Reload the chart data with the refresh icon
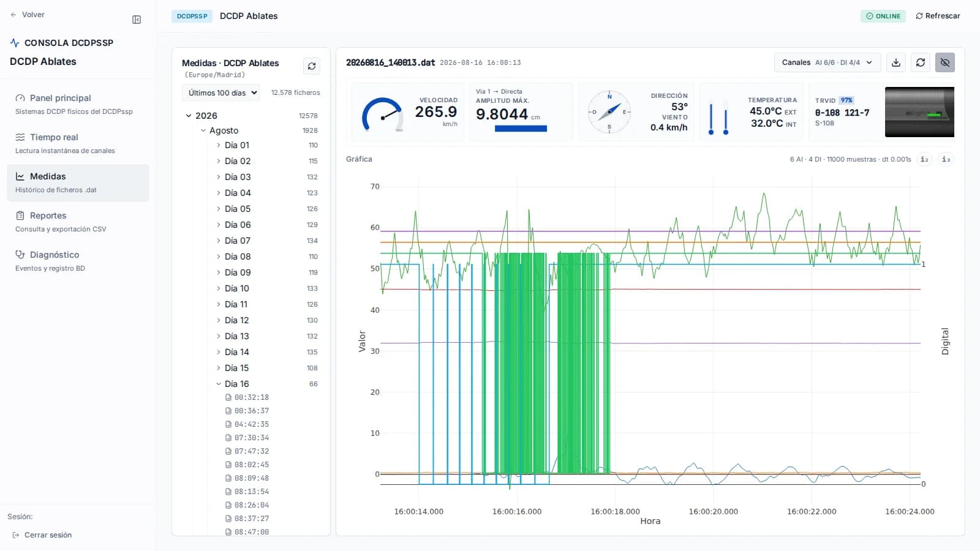 pos(921,62)
